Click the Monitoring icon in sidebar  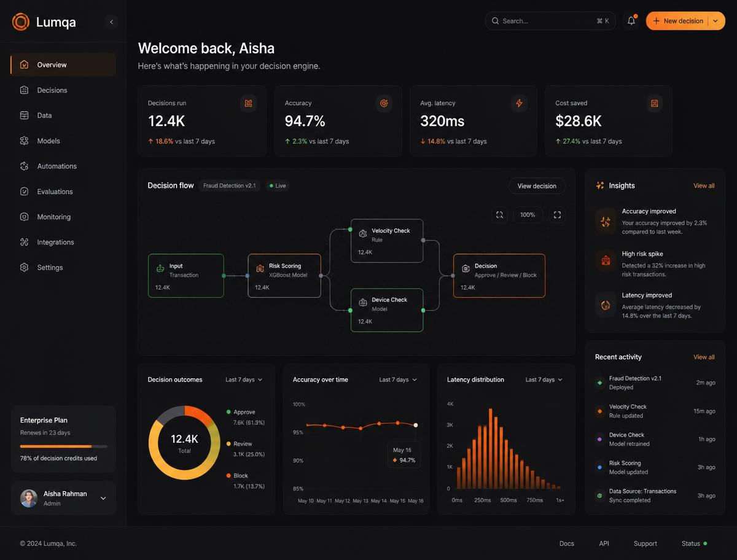point(25,217)
